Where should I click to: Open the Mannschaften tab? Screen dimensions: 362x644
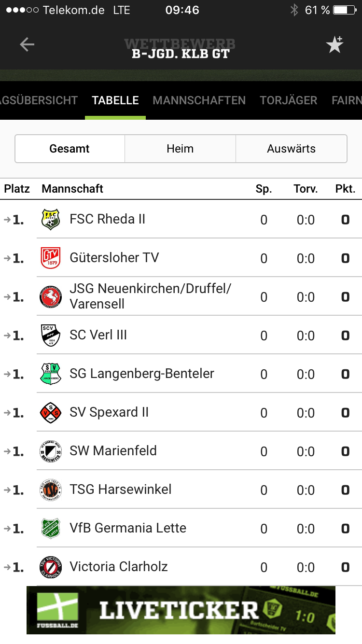point(199,100)
